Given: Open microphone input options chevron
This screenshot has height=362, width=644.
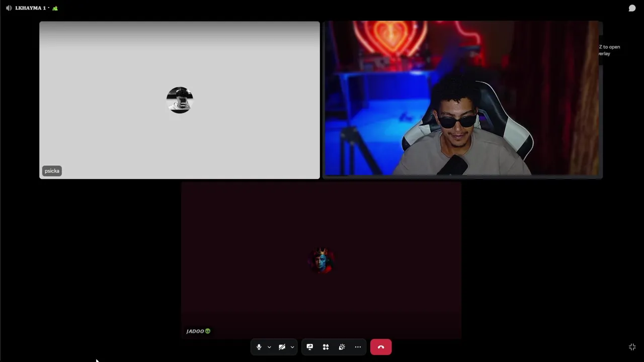Looking at the screenshot, I should pyautogui.click(x=269, y=347).
